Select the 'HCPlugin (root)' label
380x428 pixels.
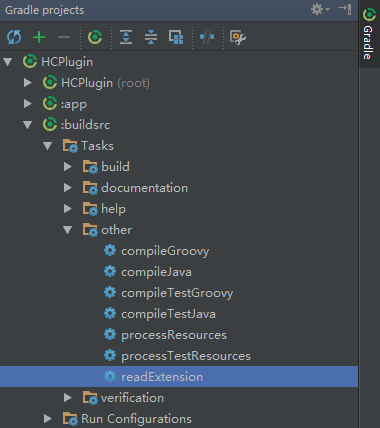[x=105, y=83]
